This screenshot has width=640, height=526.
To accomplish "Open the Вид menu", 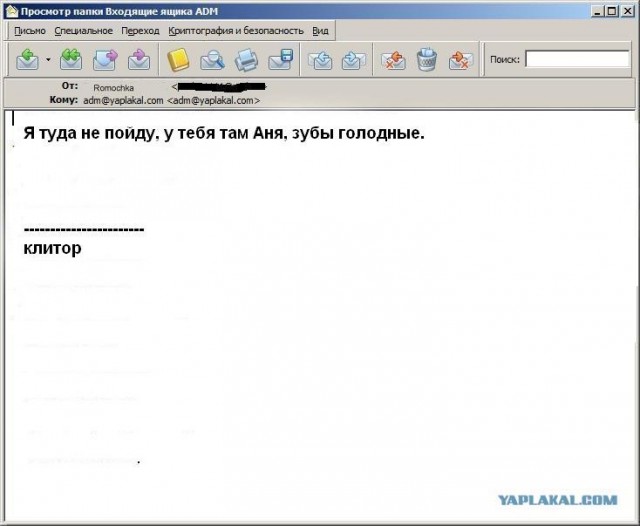I will click(320, 31).
